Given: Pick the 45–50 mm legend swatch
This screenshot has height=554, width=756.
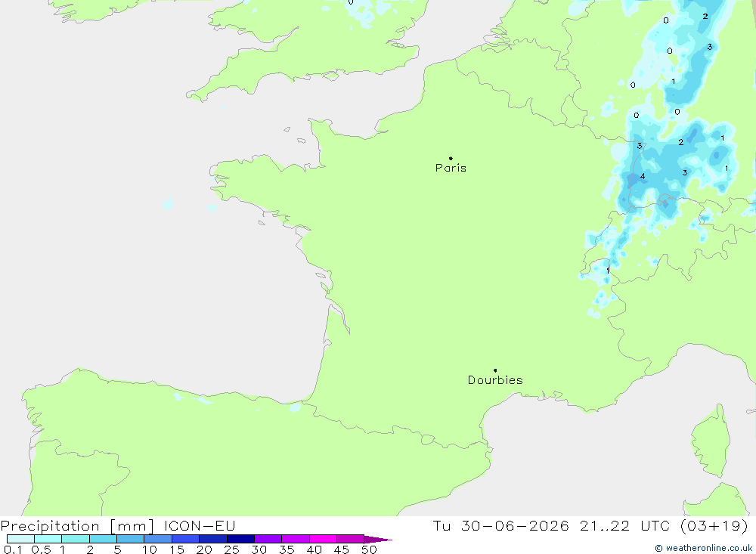Looking at the screenshot, I should click(x=350, y=539).
